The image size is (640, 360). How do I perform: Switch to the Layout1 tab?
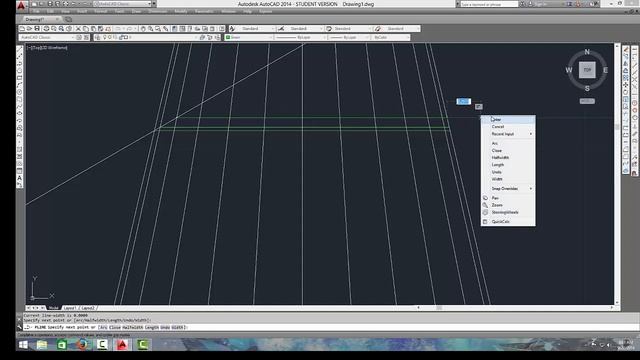coord(70,308)
